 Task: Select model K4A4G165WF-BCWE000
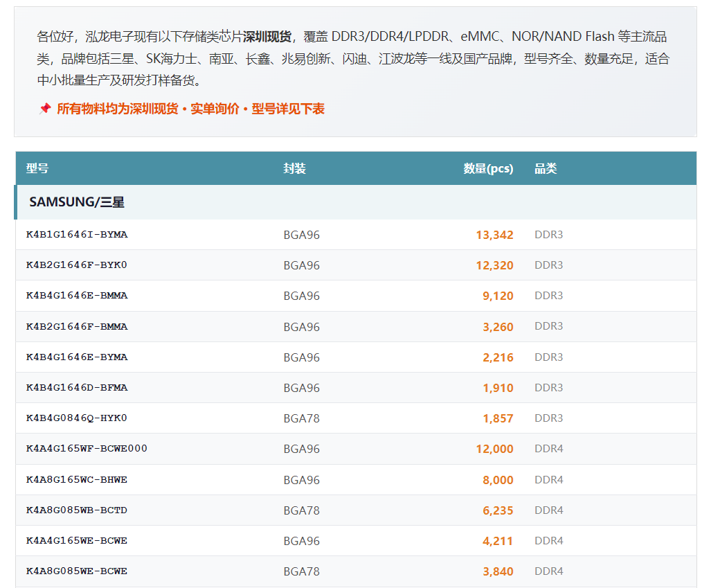click(x=87, y=448)
